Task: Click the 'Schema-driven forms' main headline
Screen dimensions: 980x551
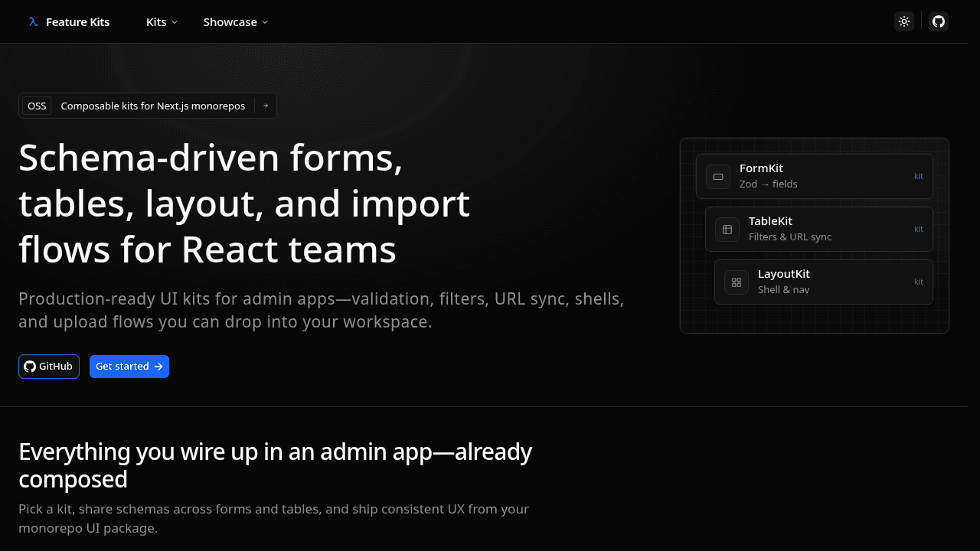Action: (x=244, y=204)
